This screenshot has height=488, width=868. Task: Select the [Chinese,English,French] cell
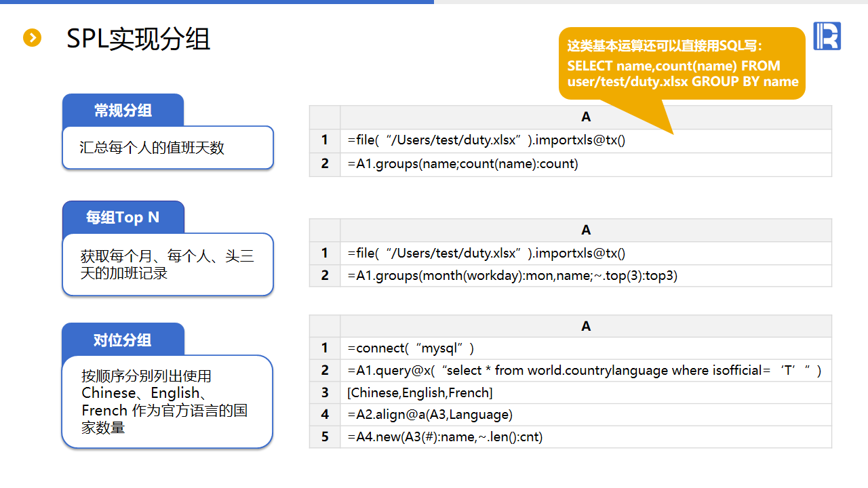click(x=585, y=393)
